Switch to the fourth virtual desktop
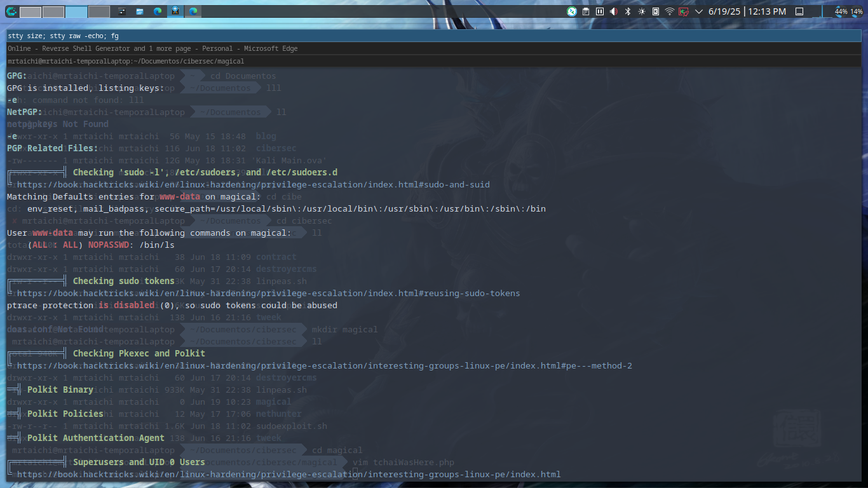The width and height of the screenshot is (868, 488). tap(99, 11)
